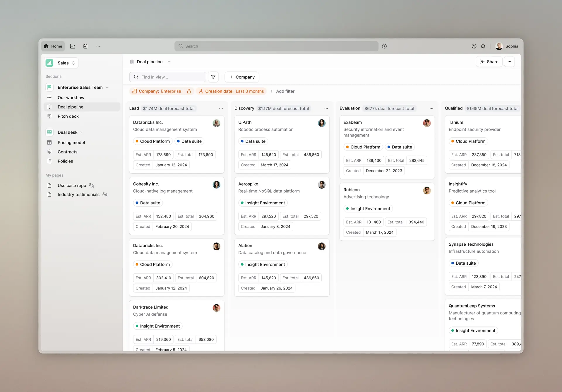Viewport: 562px width, 392px height.
Task: Open the history clock icon beside search
Action: (x=384, y=46)
